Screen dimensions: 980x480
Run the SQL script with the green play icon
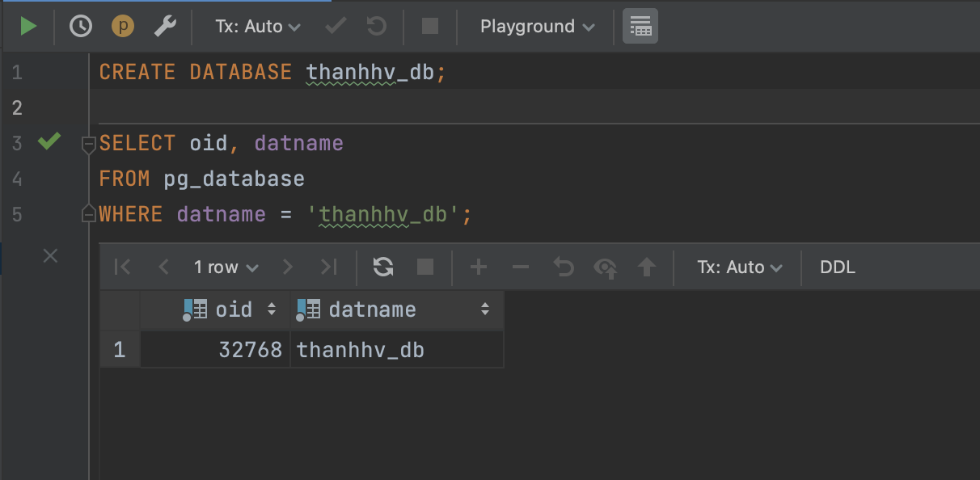point(29,25)
